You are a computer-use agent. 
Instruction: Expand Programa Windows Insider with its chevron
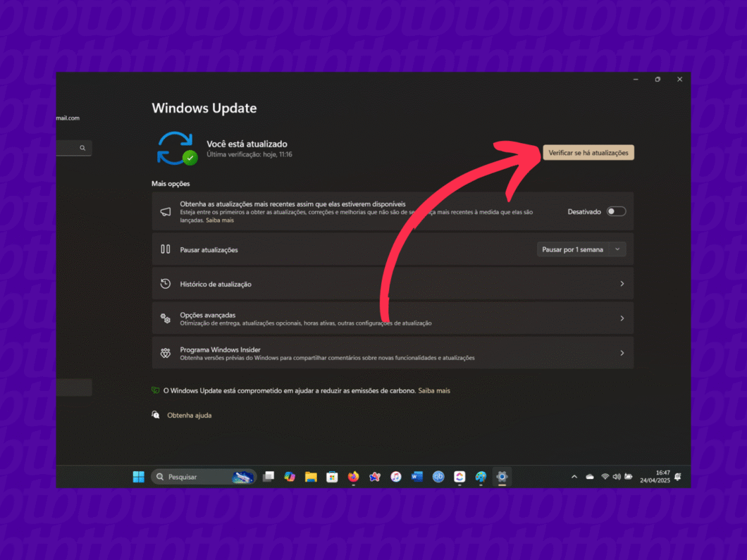(x=622, y=352)
